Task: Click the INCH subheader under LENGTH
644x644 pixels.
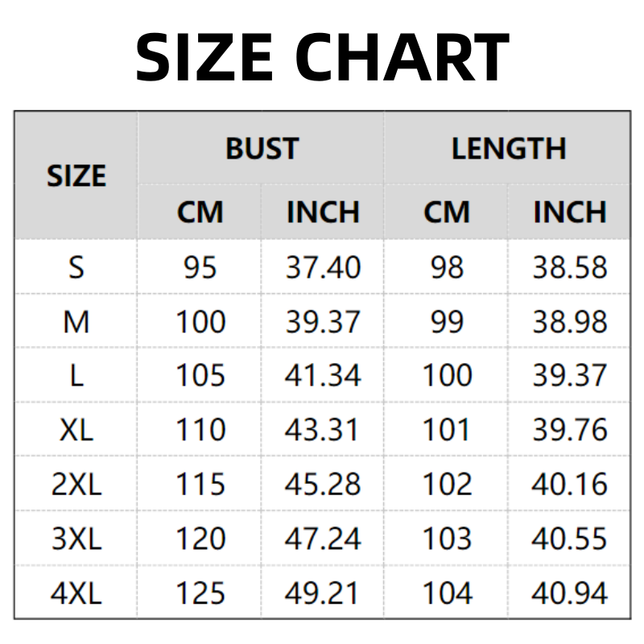Action: point(569,213)
